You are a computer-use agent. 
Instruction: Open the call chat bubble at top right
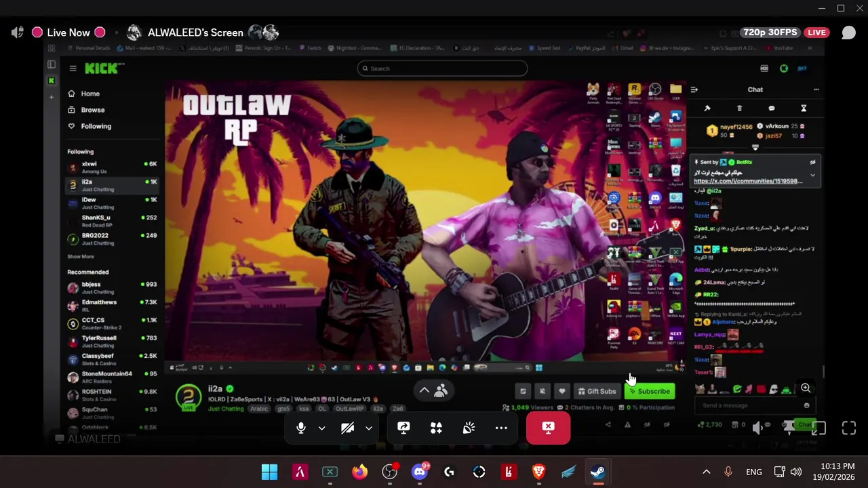pos(848,33)
